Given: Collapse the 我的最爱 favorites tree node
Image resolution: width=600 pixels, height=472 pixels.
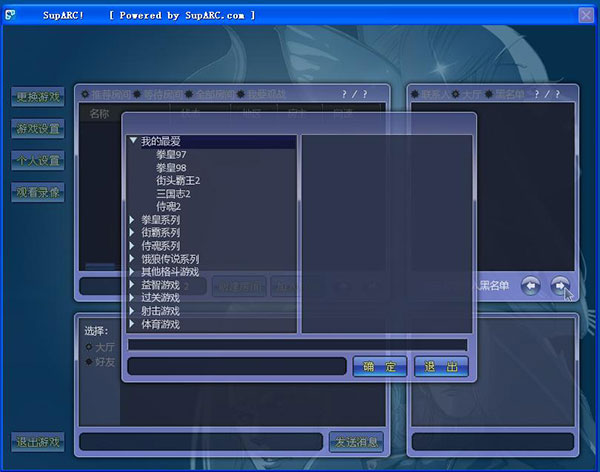Looking at the screenshot, I should click(x=133, y=141).
